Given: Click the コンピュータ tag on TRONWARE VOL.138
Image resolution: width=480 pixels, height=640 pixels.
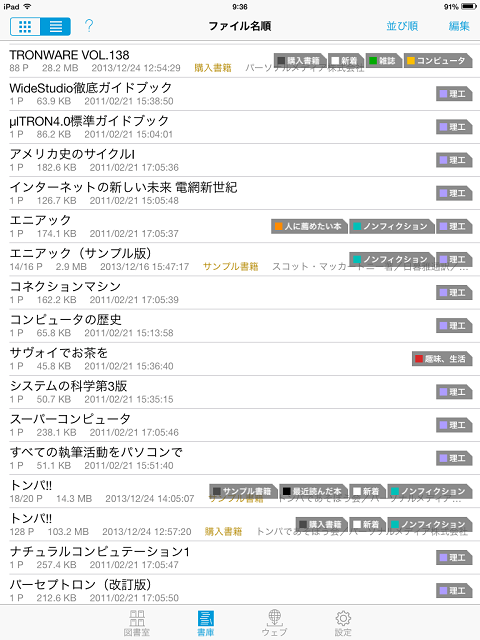Looking at the screenshot, I should (x=438, y=61).
